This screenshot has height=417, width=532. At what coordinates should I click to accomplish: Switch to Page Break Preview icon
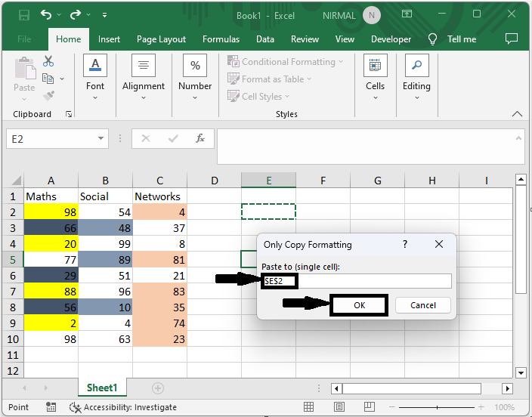coord(369,406)
